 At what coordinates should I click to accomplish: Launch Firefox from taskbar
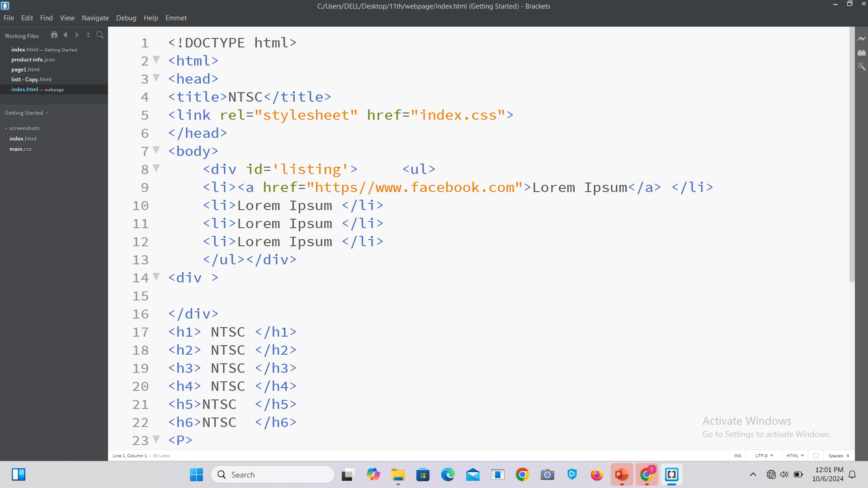coord(597,474)
